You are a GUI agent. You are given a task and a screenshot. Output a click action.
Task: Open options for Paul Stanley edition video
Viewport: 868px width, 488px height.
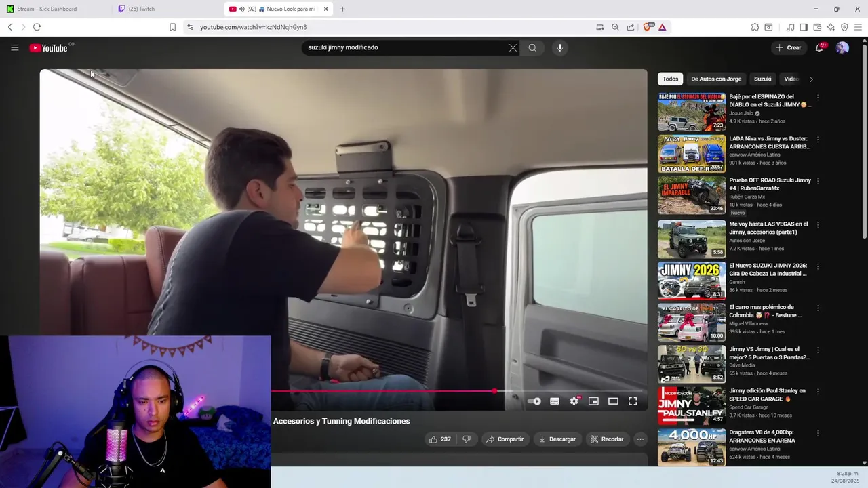tap(818, 392)
